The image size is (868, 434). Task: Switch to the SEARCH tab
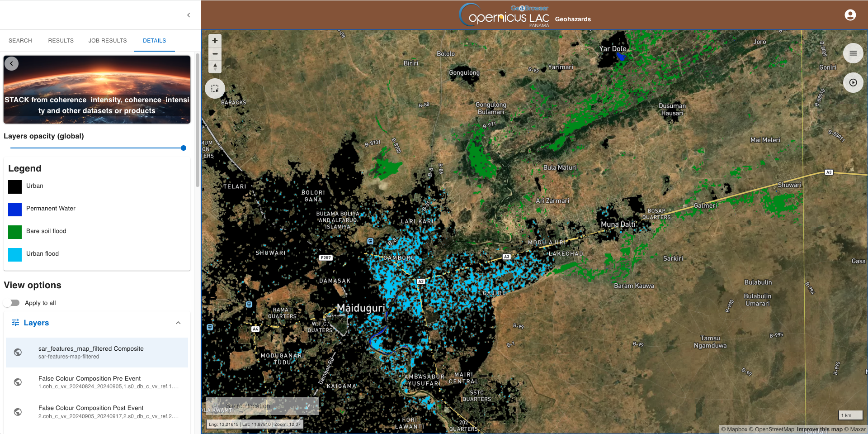(x=20, y=41)
